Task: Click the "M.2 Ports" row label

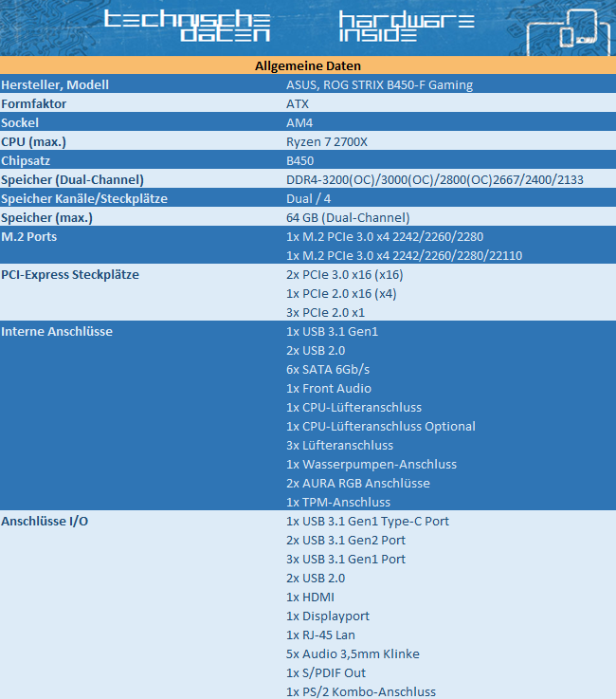Action: tap(30, 236)
